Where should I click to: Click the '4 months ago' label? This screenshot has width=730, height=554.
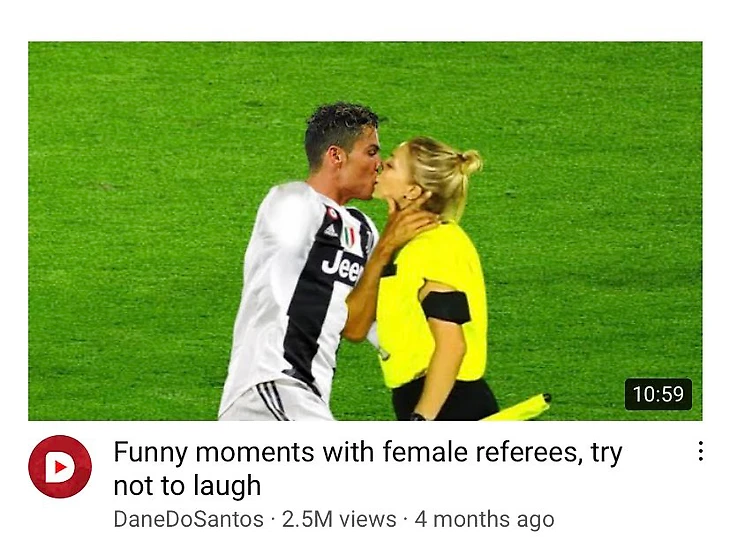(484, 520)
